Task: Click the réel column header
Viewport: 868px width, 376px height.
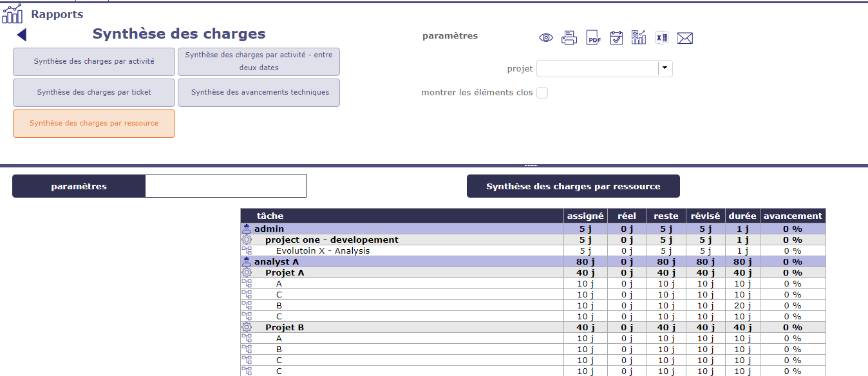Action: point(627,216)
